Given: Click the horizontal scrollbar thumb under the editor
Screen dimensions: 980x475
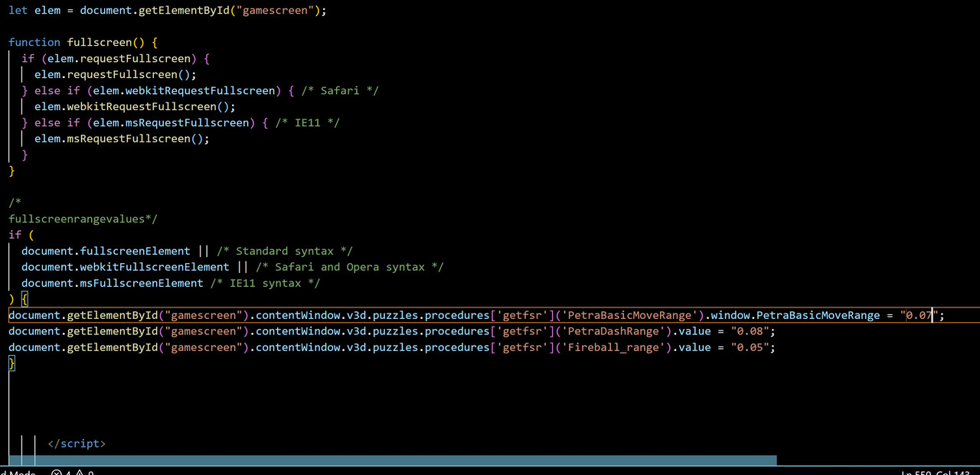Looking at the screenshot, I should tap(392, 460).
